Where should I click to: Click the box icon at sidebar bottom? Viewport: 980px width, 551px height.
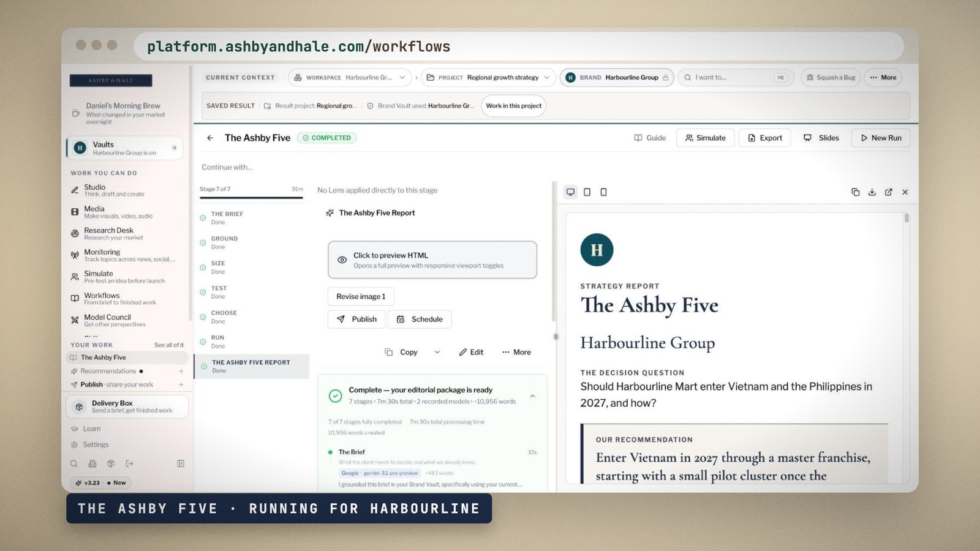tap(111, 464)
